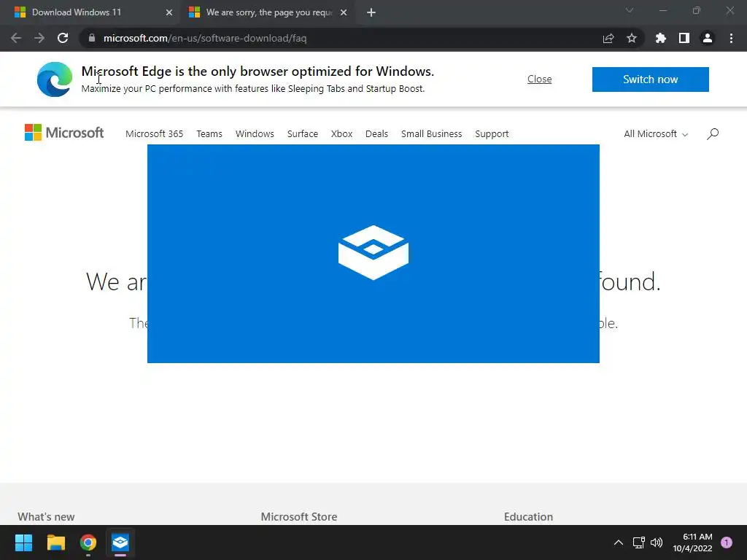Open Teams in the navigation
Image resolution: width=747 pixels, height=560 pixels.
(x=209, y=134)
